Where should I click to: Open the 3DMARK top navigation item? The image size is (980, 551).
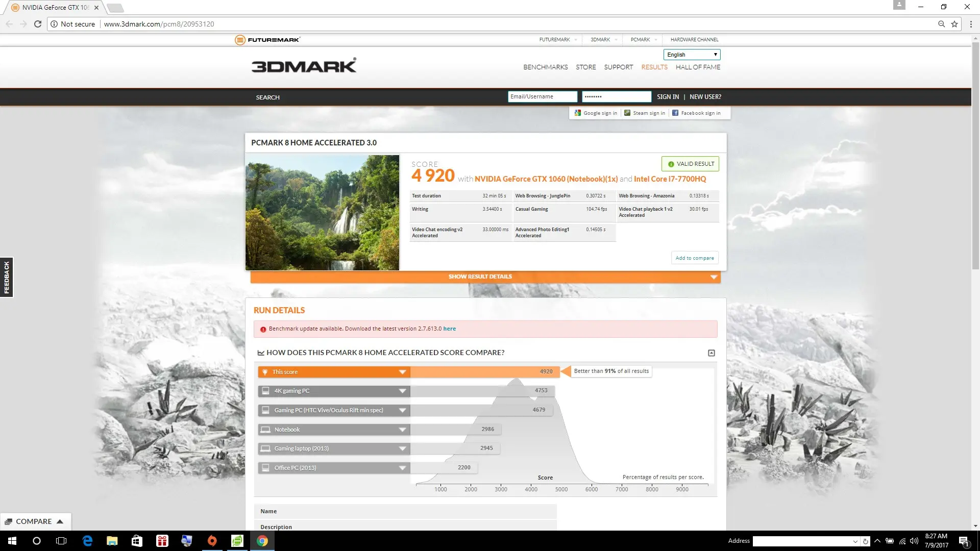[600, 40]
